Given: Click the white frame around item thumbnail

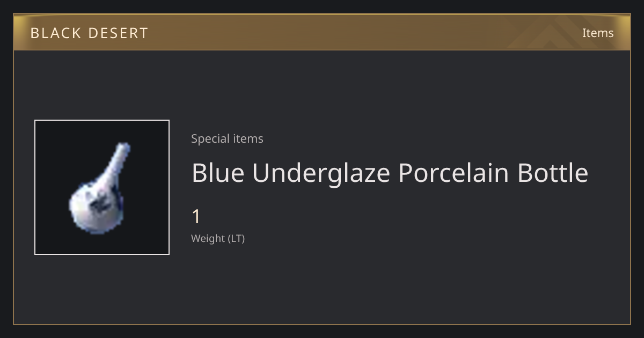Looking at the screenshot, I should (x=102, y=120).
